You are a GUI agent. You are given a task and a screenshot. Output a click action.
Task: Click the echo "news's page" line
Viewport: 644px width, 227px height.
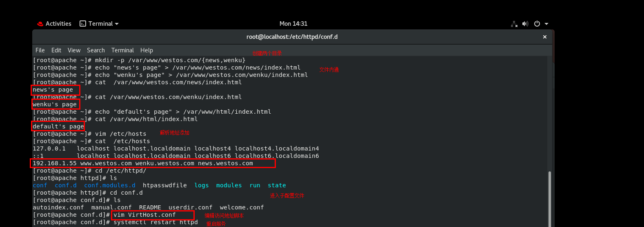click(x=167, y=67)
